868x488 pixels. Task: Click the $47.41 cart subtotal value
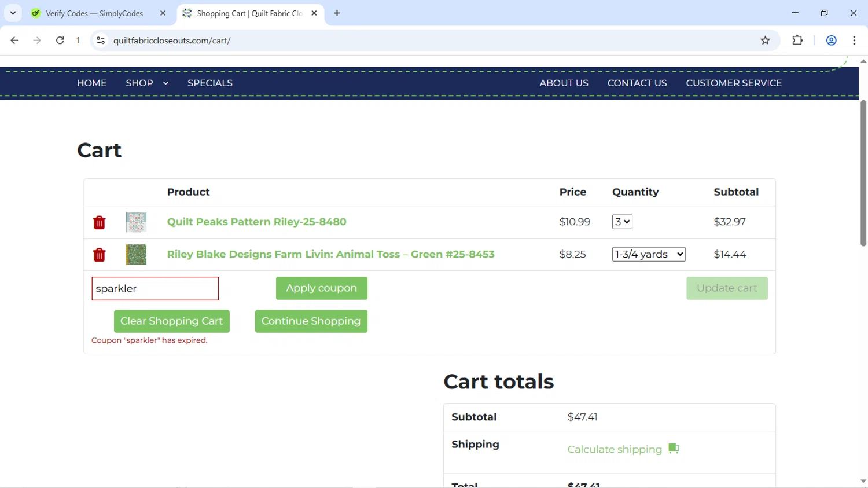(582, 417)
